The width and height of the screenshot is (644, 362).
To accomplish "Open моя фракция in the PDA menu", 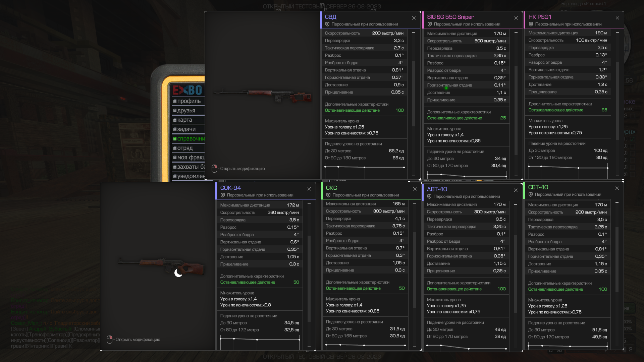I will point(189,158).
